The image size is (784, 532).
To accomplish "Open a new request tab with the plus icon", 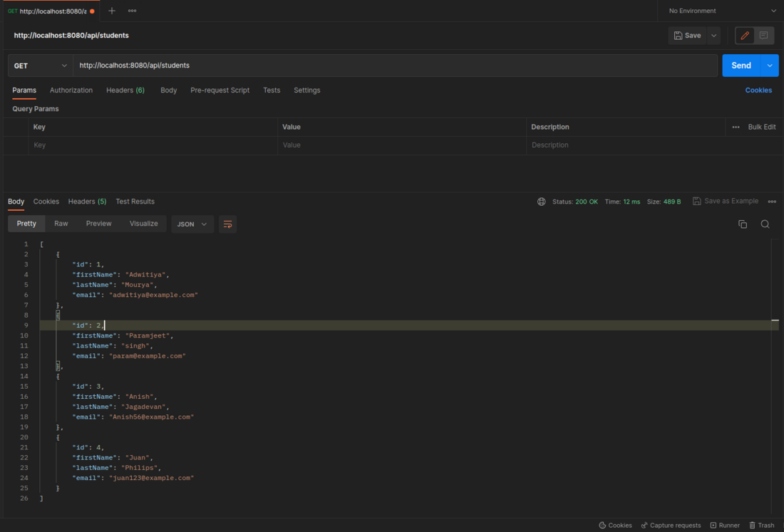I will click(x=113, y=11).
